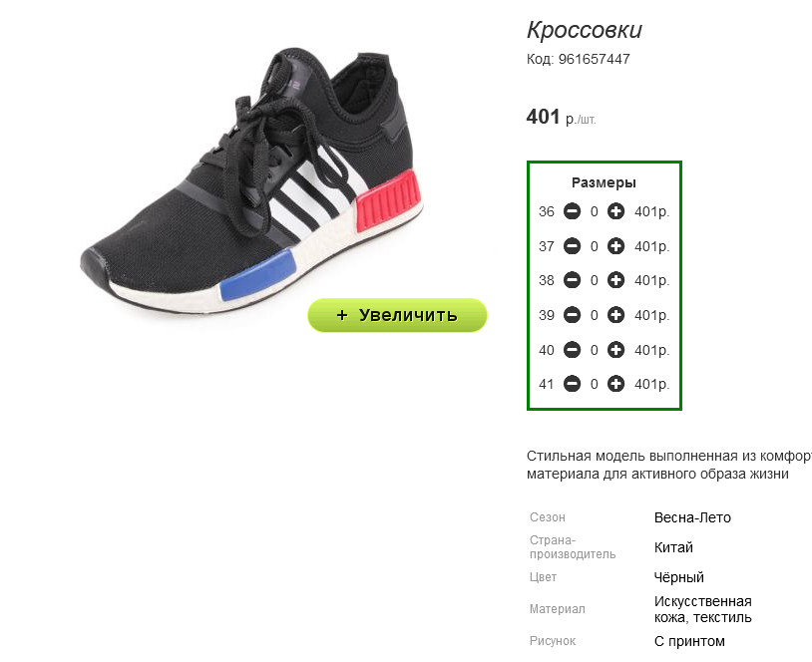812x662 pixels.
Task: Increase quantity for size 36
Action: click(615, 211)
